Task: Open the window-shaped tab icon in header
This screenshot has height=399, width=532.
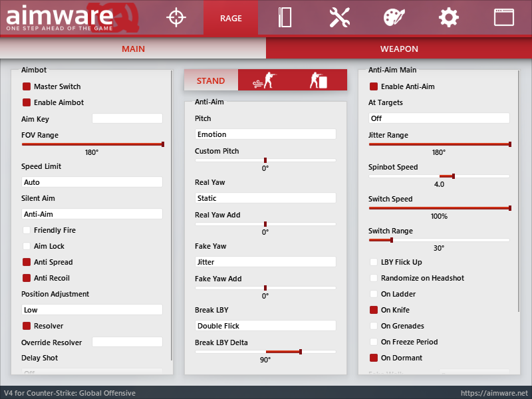Action: click(x=503, y=17)
